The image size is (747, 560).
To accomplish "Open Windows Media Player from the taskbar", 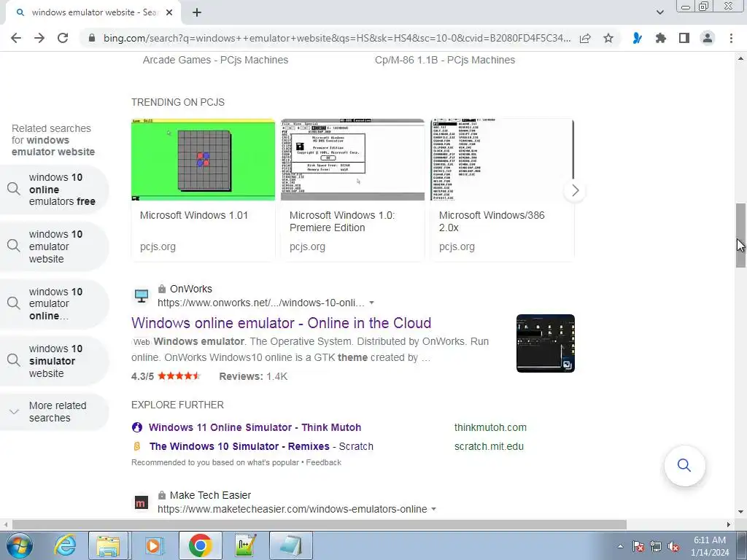I will pyautogui.click(x=153, y=545).
